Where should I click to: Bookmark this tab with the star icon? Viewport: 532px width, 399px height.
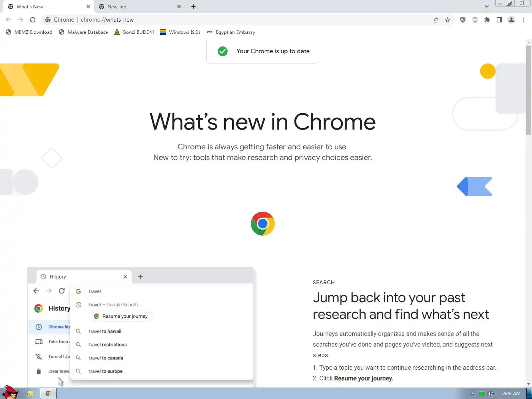click(448, 20)
